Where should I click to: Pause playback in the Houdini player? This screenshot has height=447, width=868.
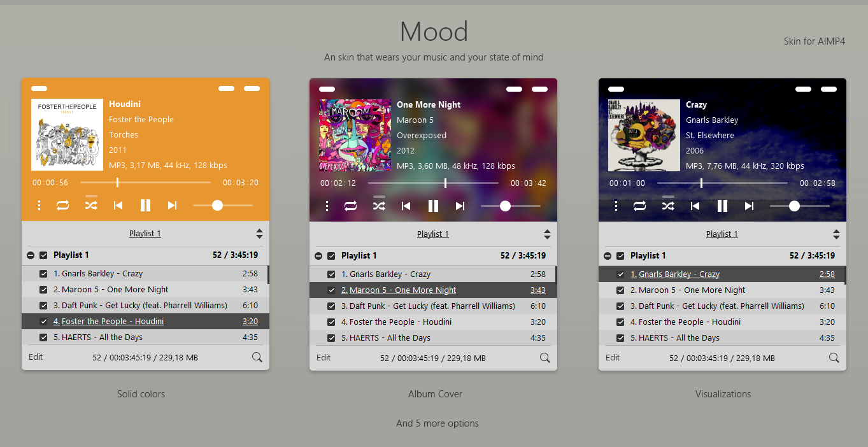(145, 205)
